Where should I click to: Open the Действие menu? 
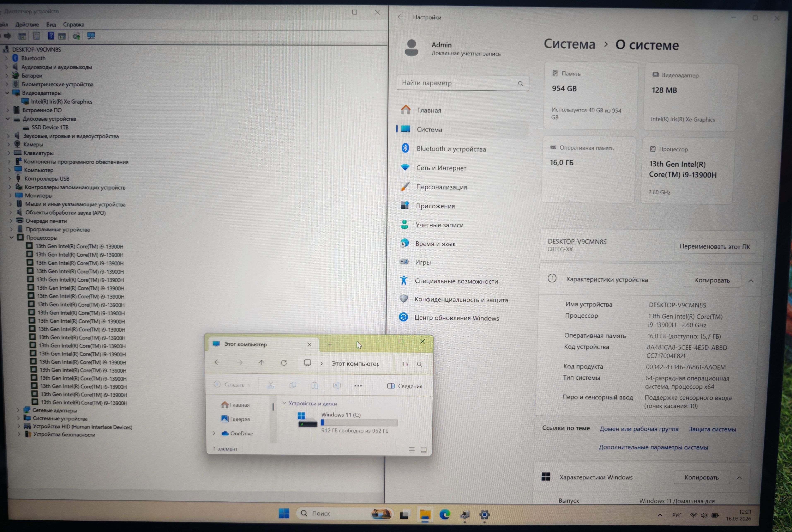[x=27, y=24]
